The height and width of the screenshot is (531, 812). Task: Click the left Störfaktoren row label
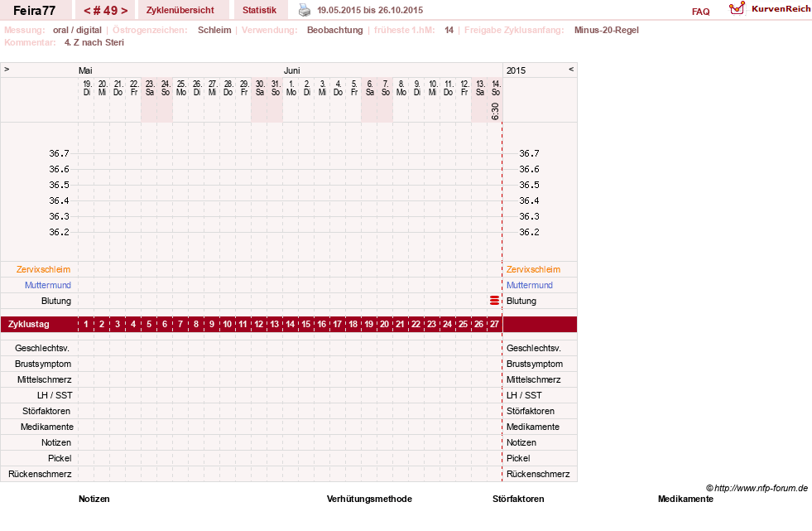point(46,411)
